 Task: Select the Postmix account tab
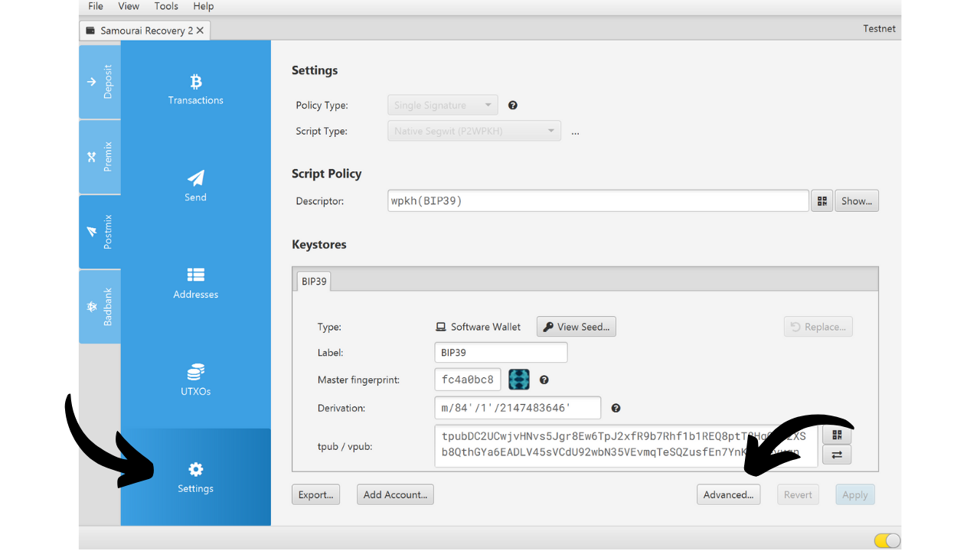[100, 231]
